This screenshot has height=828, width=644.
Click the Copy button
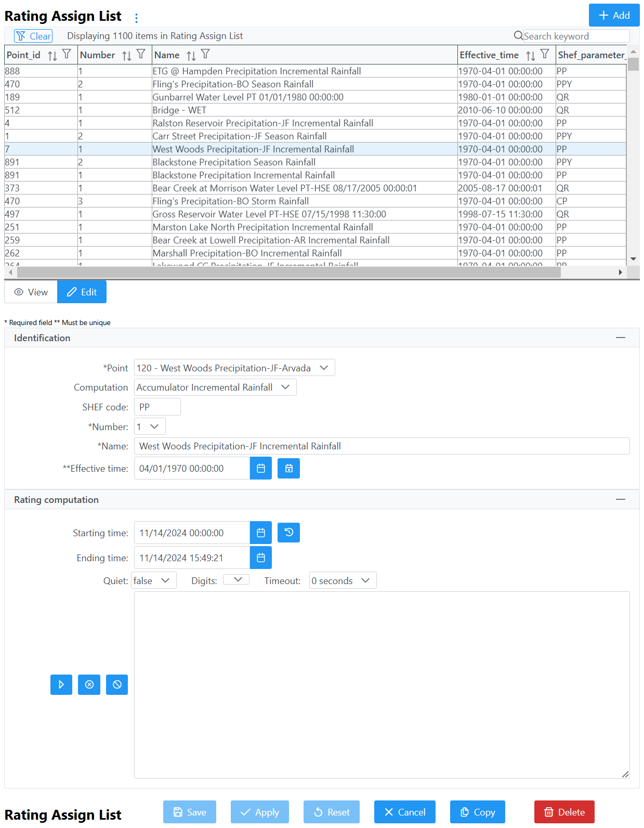pos(478,812)
